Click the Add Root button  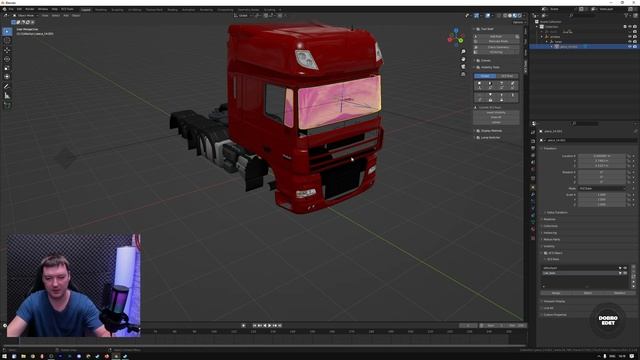coord(496,36)
